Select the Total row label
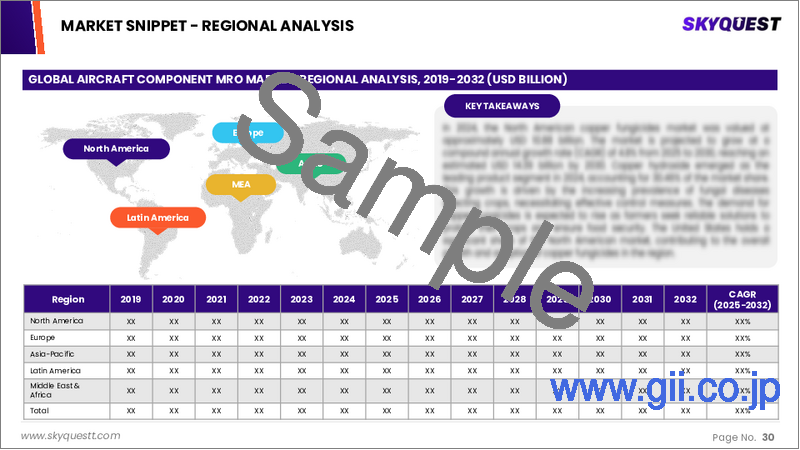Image resolution: width=800 pixels, height=450 pixels. 40,410
